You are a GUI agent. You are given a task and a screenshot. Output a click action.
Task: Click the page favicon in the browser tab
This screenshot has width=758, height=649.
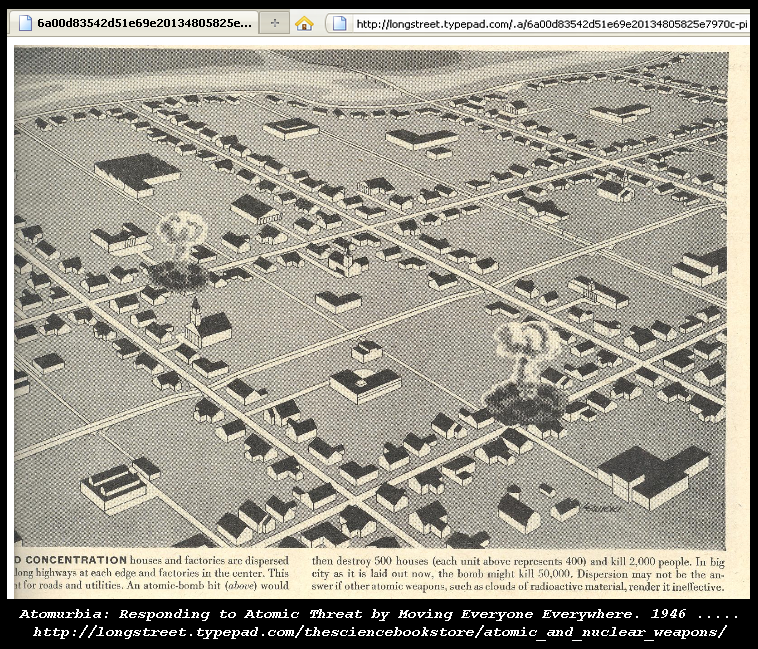pyautogui.click(x=23, y=23)
